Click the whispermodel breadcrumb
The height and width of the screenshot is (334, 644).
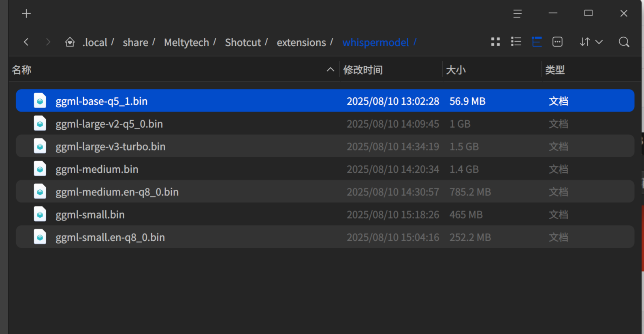click(375, 42)
